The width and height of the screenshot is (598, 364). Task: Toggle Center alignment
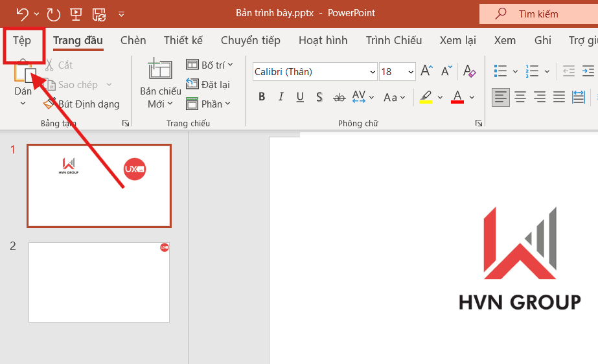coord(520,97)
